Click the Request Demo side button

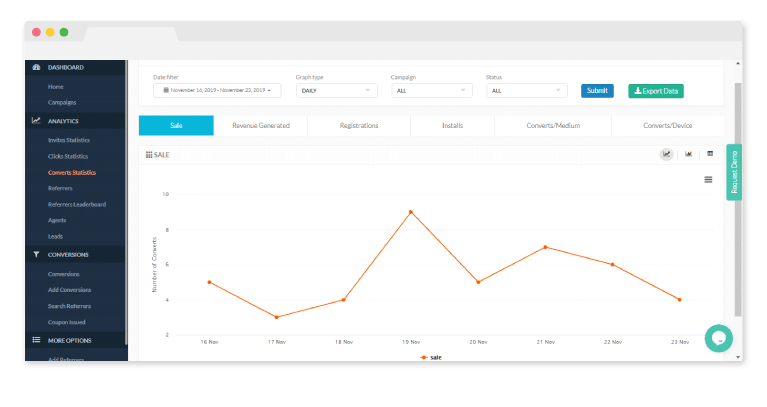pyautogui.click(x=734, y=172)
